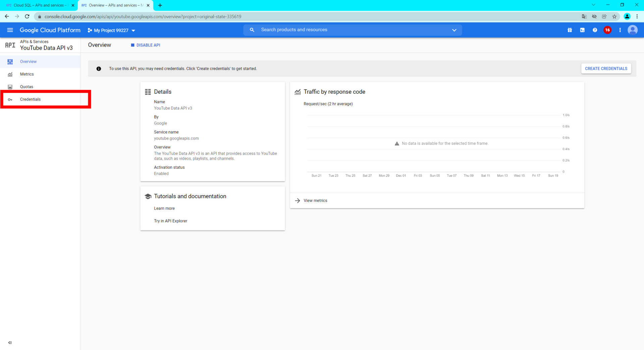Viewport: 644px width, 350px height.
Task: Open the console settings three-dot menu
Action: click(x=620, y=30)
